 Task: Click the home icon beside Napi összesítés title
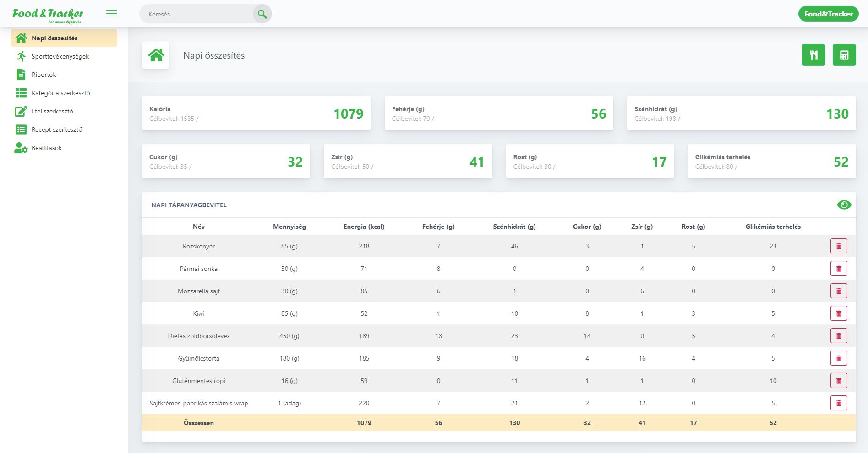pyautogui.click(x=156, y=55)
